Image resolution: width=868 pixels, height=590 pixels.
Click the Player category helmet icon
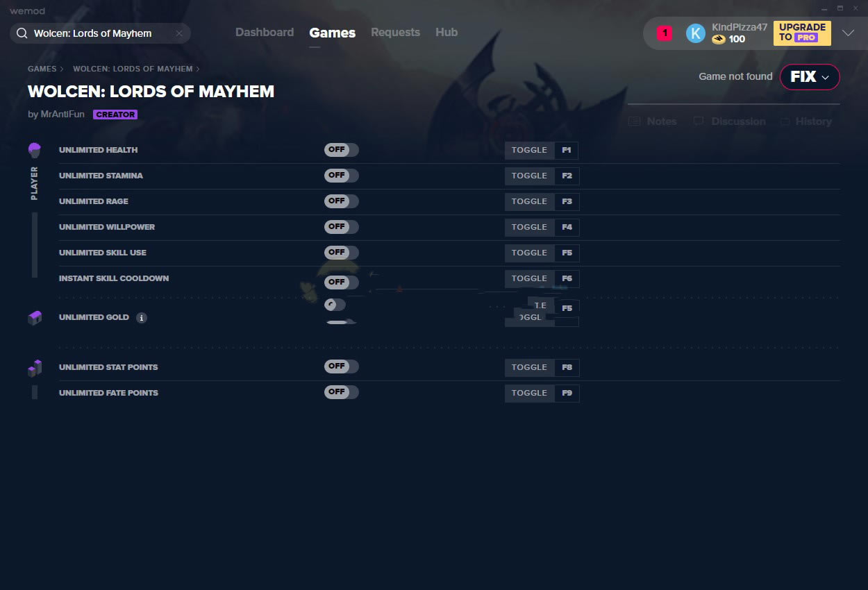[35, 150]
